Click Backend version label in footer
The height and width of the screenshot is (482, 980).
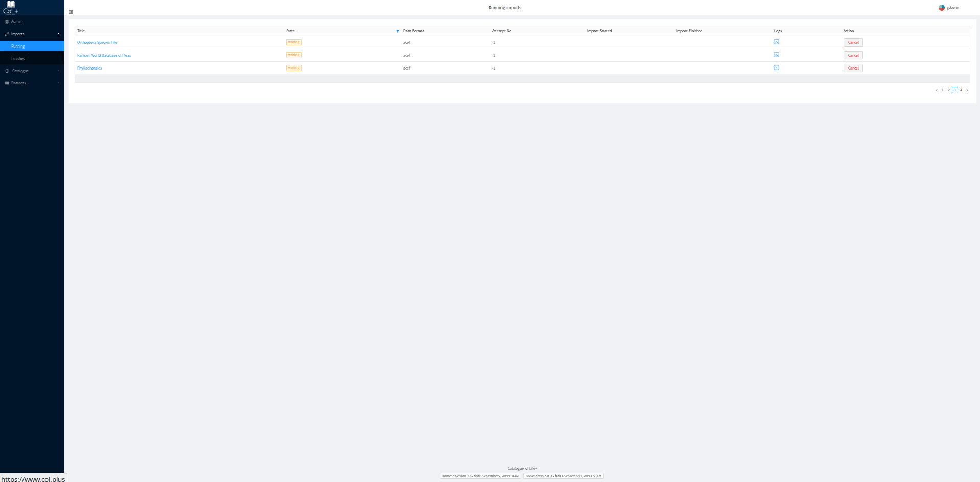click(x=563, y=476)
